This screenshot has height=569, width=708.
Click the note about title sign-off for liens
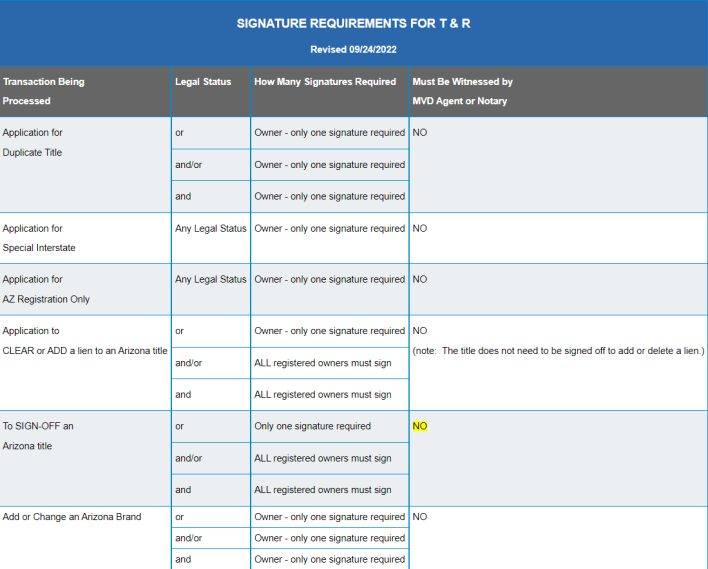coord(559,351)
